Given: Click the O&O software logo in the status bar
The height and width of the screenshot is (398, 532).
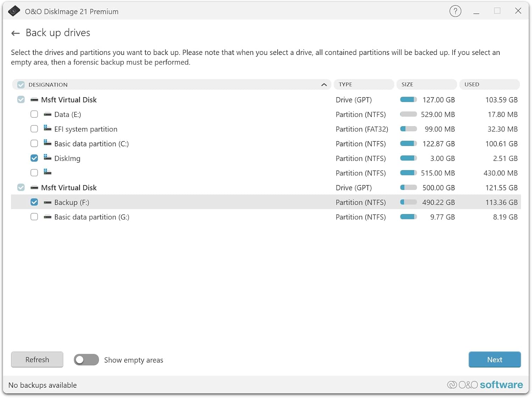Looking at the screenshot, I should [x=485, y=385].
